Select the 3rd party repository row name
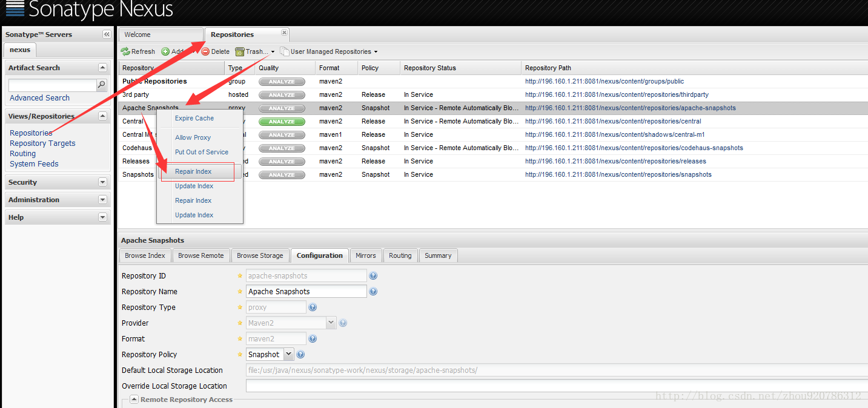Viewport: 868px width, 408px height. 136,95
